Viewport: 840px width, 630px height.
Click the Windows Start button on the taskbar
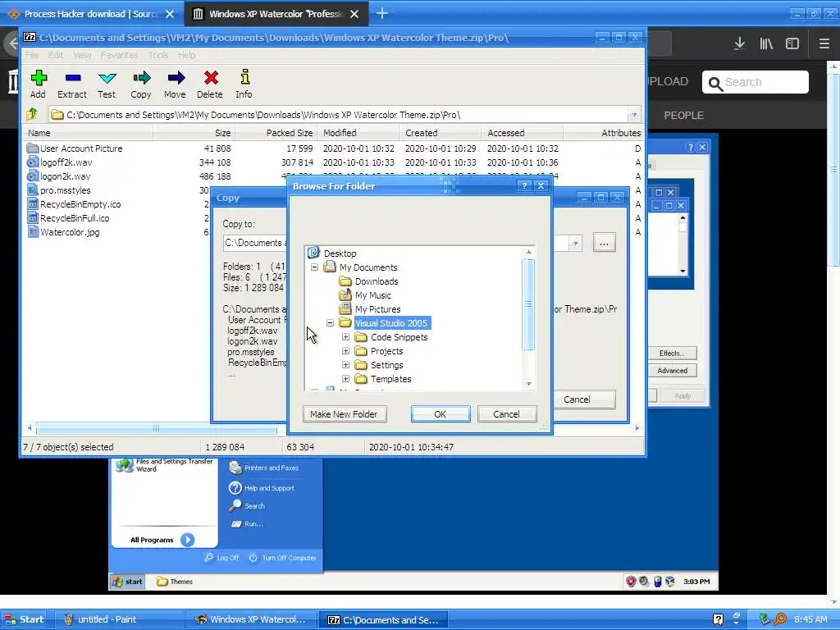tap(24, 619)
